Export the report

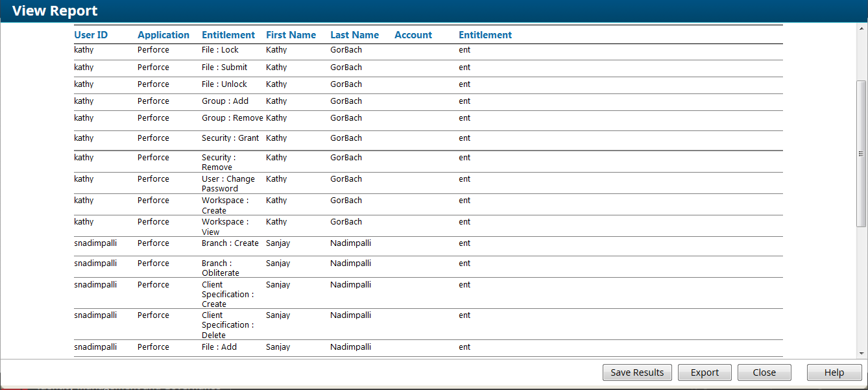[705, 372]
